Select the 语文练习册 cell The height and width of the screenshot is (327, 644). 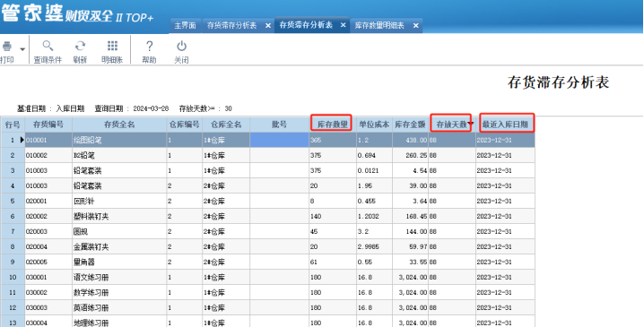(119, 278)
